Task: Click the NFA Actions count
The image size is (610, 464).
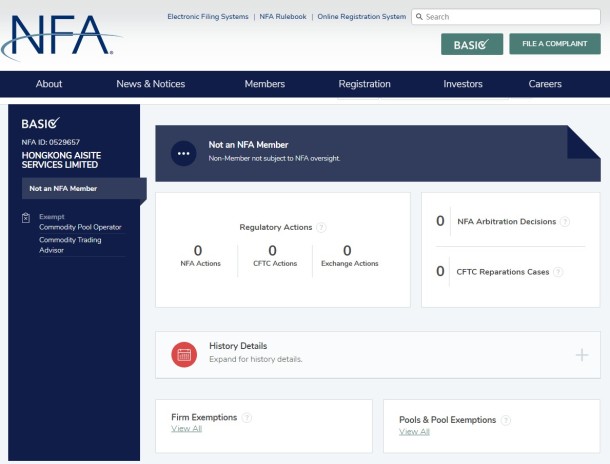Action: 198,250
